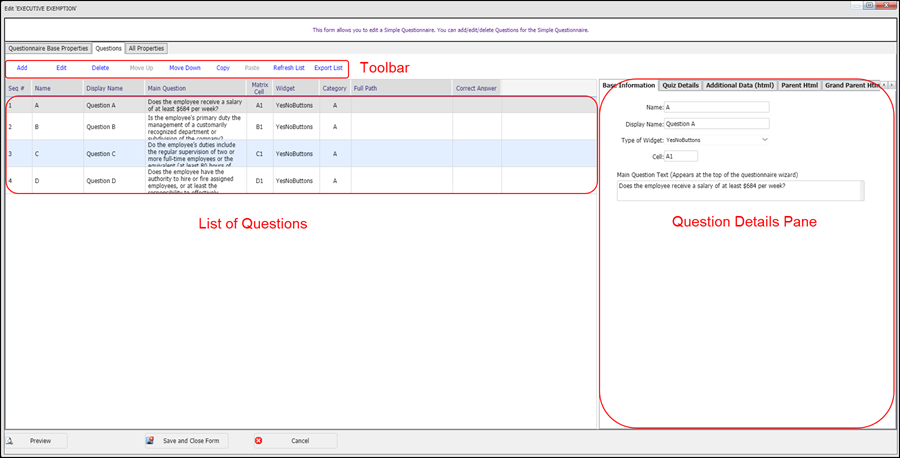Click 'Is the employee's primary duty' question text
The height and width of the screenshot is (458, 900).
[193, 126]
